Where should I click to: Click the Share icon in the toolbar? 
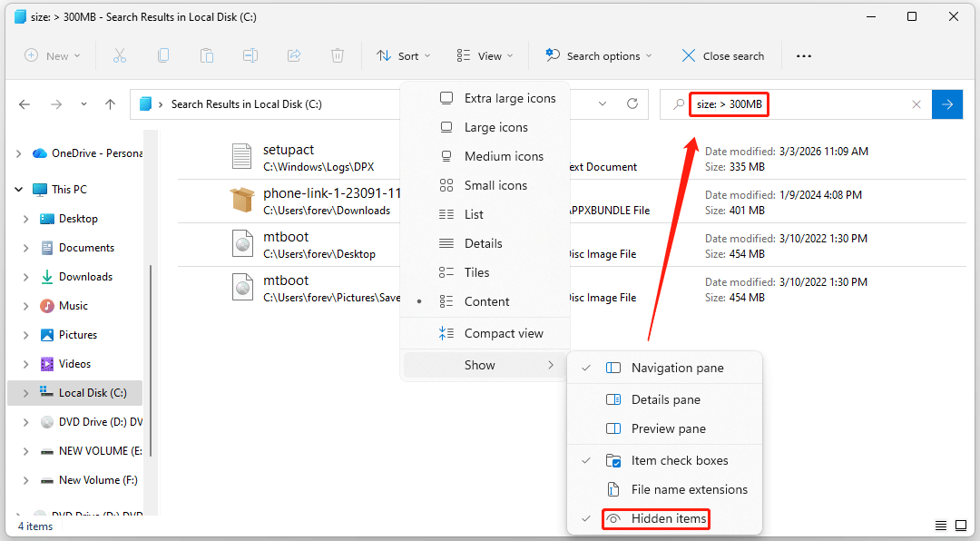tap(294, 55)
